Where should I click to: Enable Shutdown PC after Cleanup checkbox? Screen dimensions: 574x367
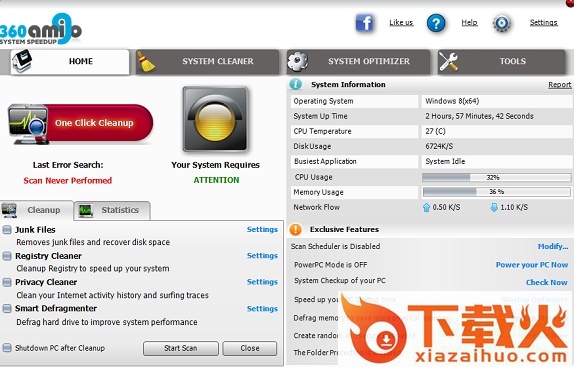[x=7, y=348]
